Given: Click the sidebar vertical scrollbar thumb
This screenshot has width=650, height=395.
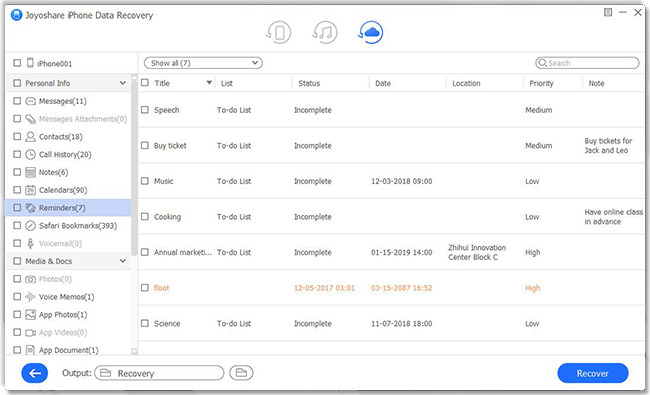Looking at the screenshot, I should (x=134, y=168).
